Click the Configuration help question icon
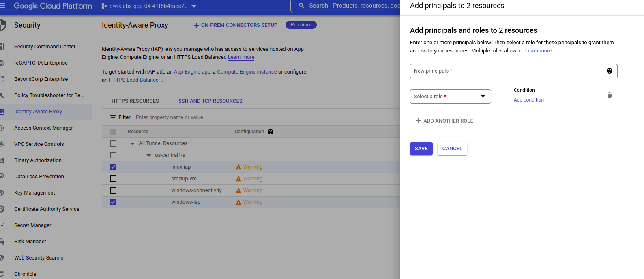This screenshot has width=644, height=279. 270,132
